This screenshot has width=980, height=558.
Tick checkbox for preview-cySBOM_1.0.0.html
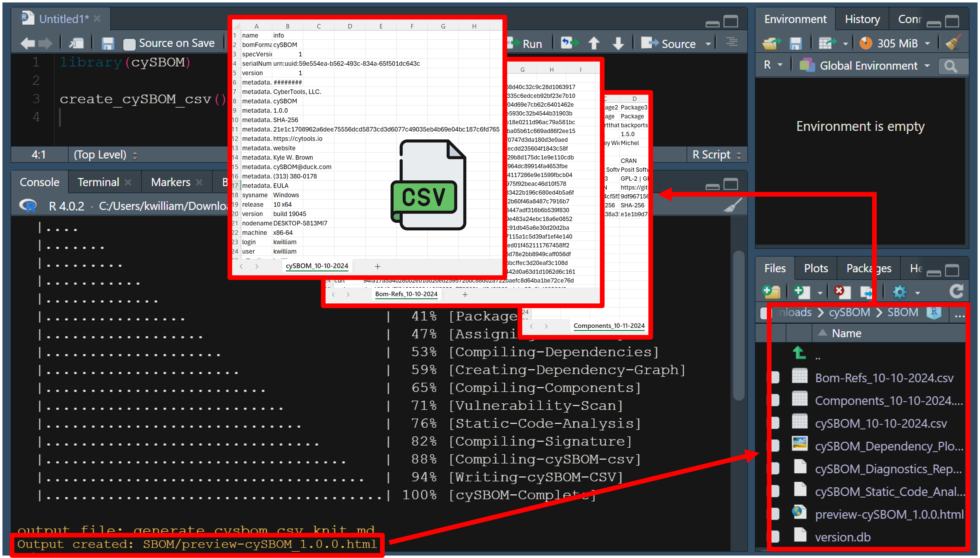pyautogui.click(x=775, y=514)
